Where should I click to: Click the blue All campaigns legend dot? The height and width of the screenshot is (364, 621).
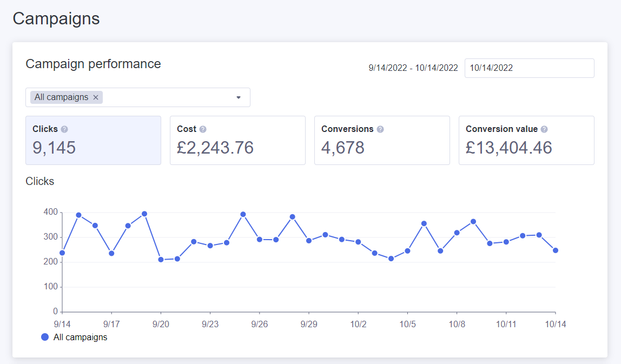click(45, 337)
